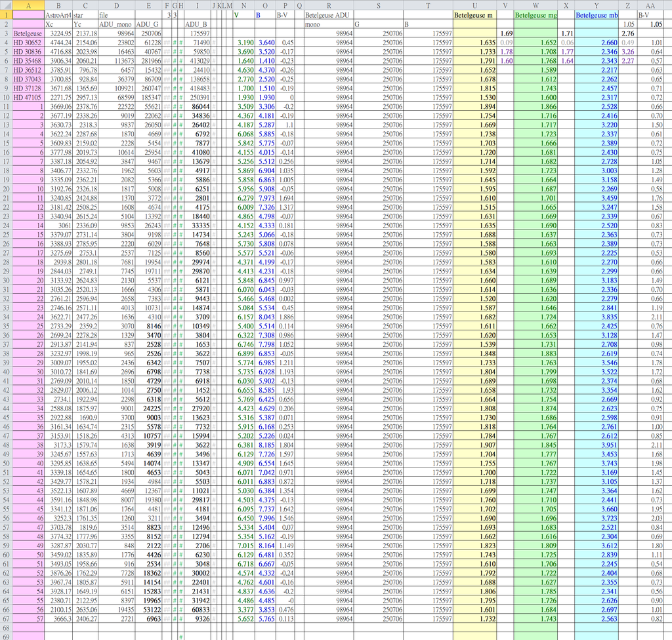Select row 34 header
Image resolution: width=672 pixels, height=640 pixels.
coord(7,317)
